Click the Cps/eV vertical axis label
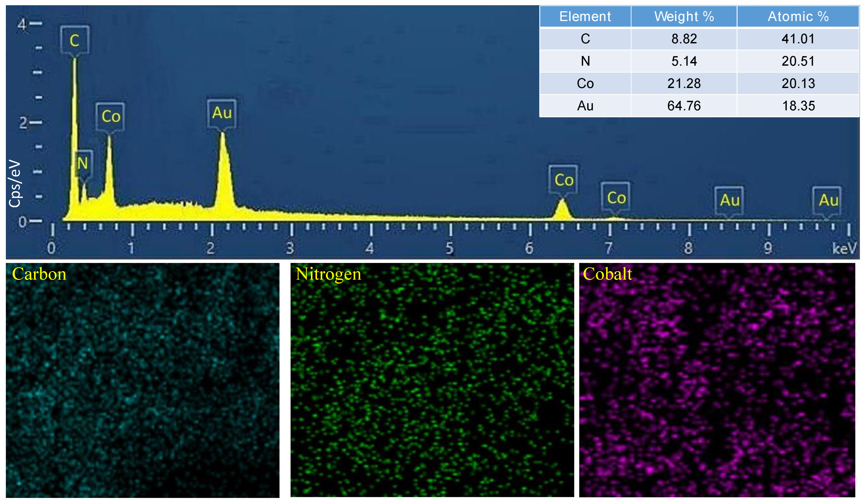 (15, 184)
